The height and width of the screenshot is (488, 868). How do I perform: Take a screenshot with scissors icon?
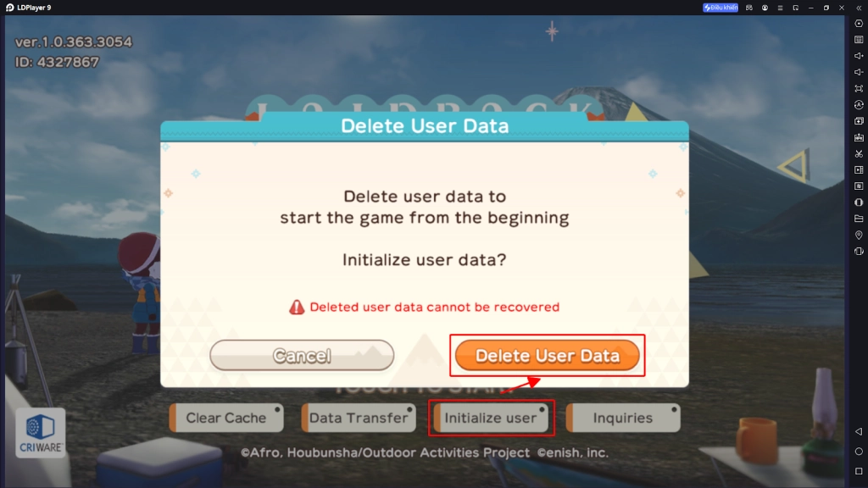pyautogui.click(x=859, y=153)
